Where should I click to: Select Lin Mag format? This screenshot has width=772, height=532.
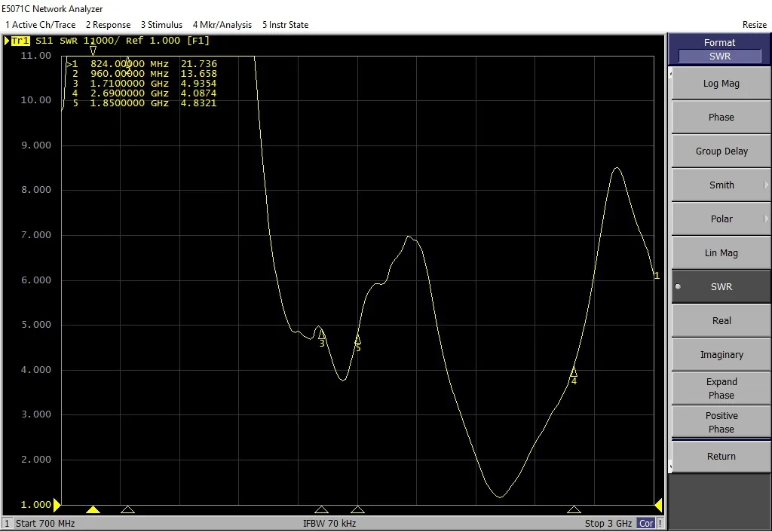click(x=721, y=253)
